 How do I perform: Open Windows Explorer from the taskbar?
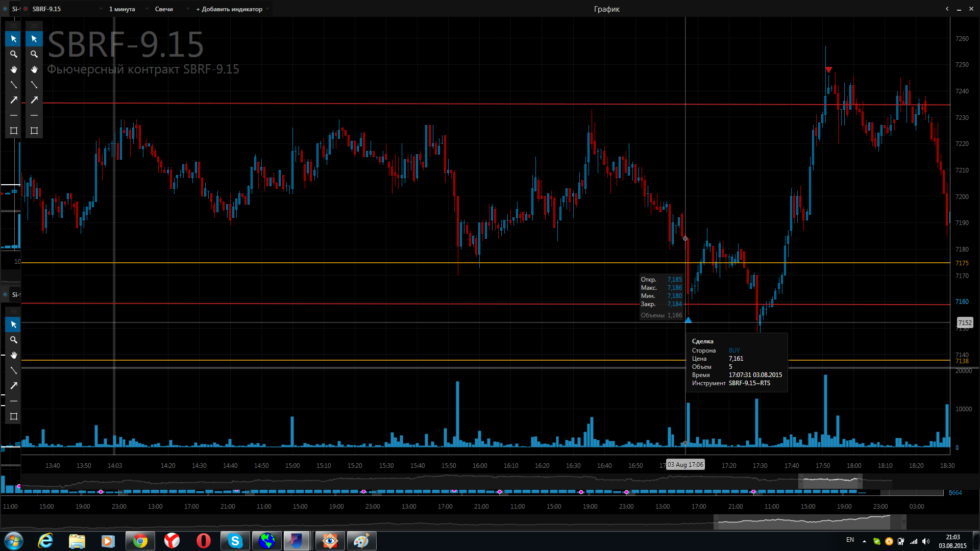[77, 541]
